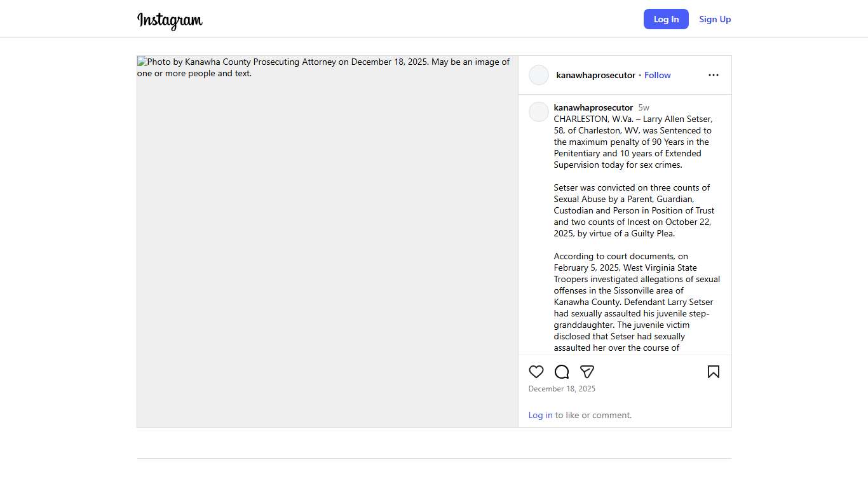
Task: Save the post with the bookmark icon
Action: coord(714,372)
